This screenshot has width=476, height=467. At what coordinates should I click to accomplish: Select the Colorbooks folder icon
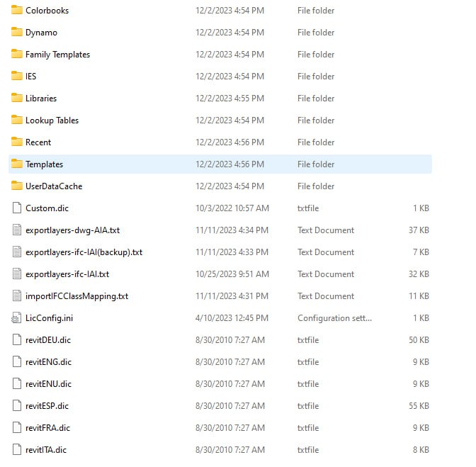pyautogui.click(x=17, y=10)
